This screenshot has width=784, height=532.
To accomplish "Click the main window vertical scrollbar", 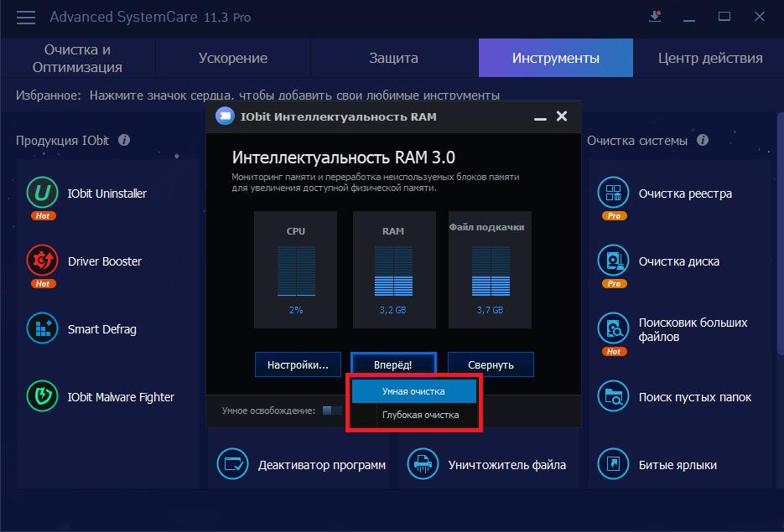I will [x=780, y=235].
